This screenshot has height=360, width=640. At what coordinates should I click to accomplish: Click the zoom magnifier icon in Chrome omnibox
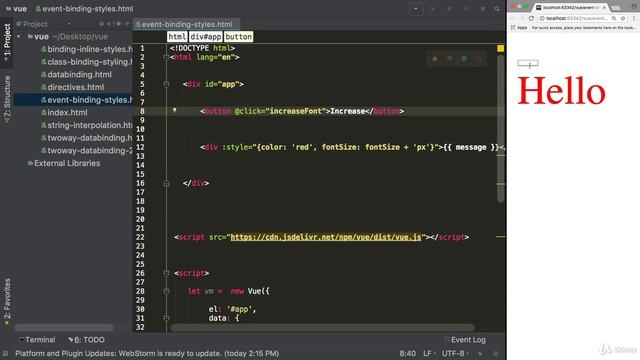click(614, 18)
